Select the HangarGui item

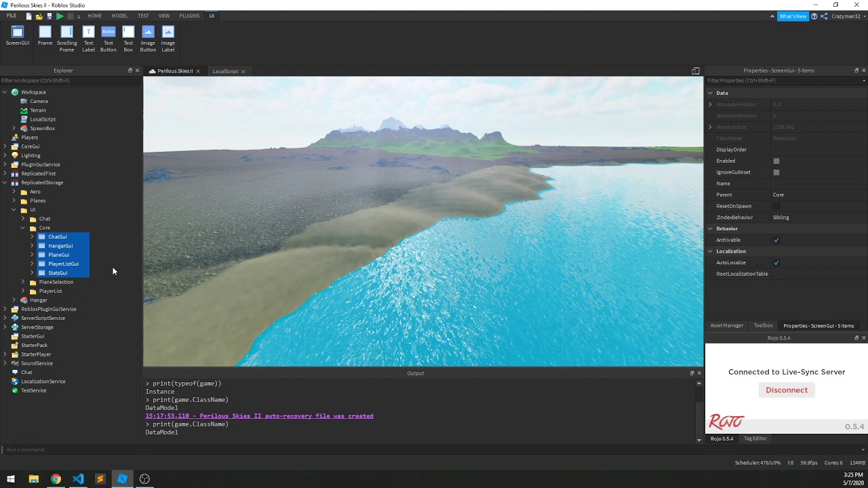tap(60, 246)
